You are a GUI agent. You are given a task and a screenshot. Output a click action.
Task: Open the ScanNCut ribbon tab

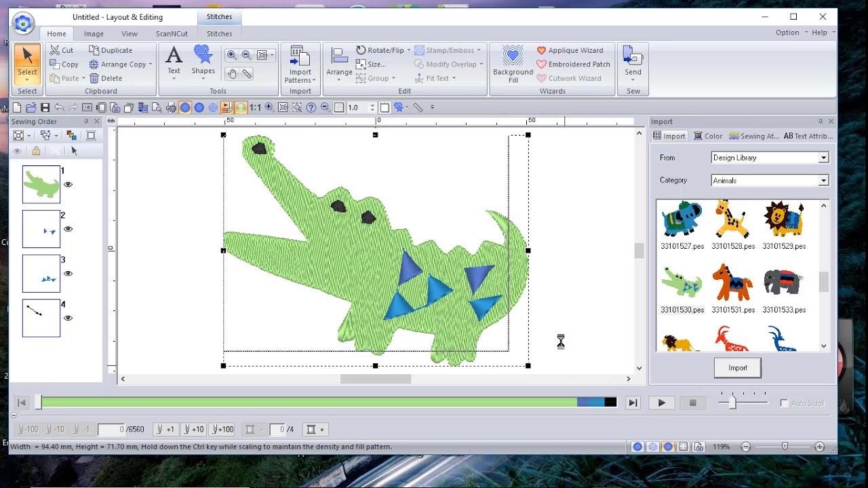(x=172, y=33)
